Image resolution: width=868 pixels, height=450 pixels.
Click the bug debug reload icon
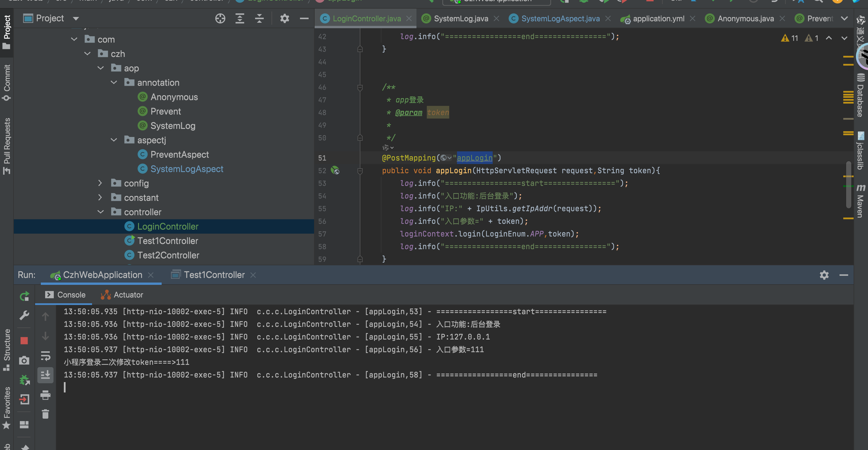coord(24,380)
